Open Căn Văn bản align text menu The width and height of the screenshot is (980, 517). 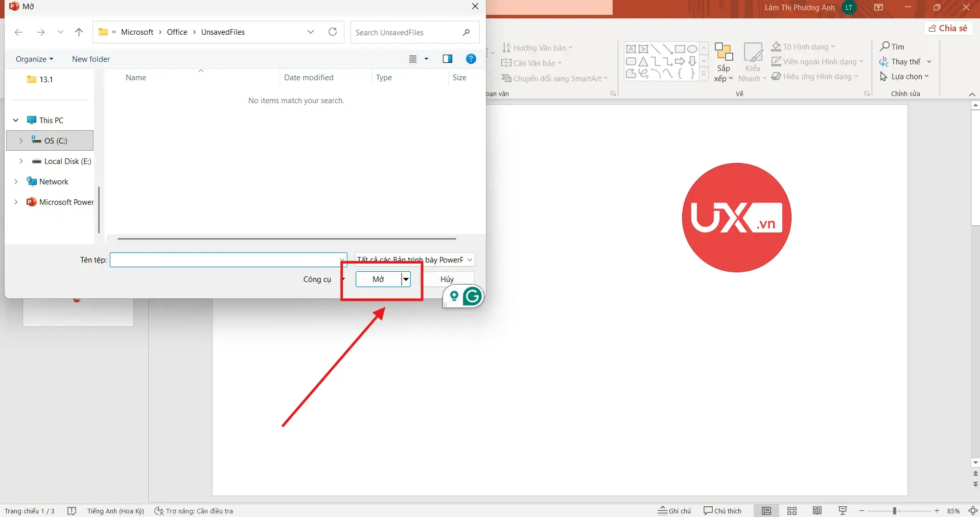[531, 63]
